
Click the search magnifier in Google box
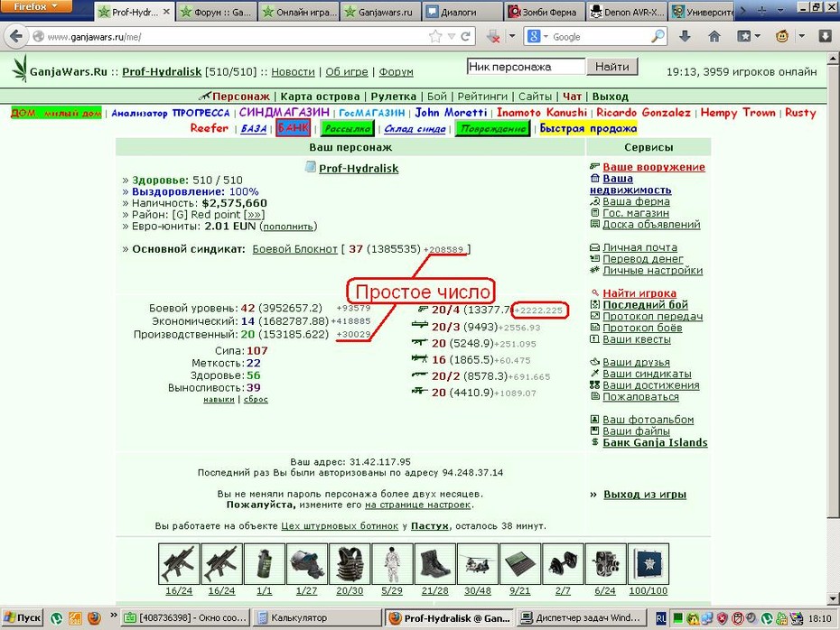click(658, 36)
